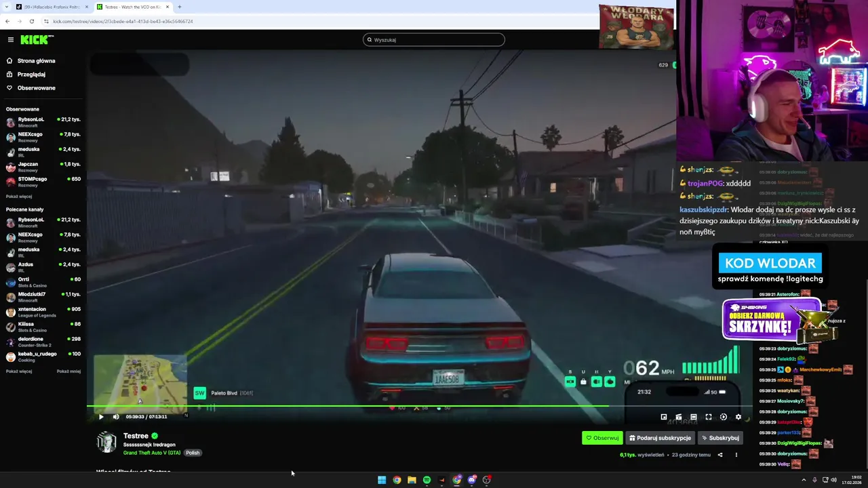The height and width of the screenshot is (488, 868).
Task: Open Testree channel name link
Action: point(136,436)
